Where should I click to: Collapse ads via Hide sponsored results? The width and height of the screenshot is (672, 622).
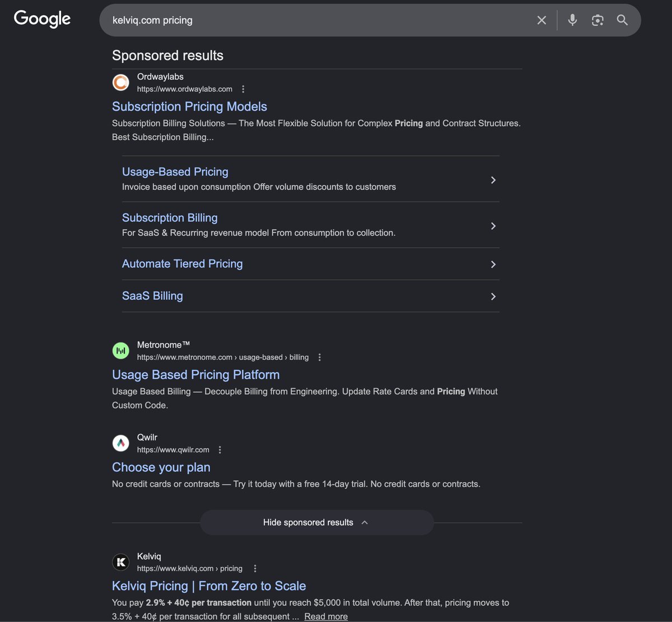coord(317,522)
